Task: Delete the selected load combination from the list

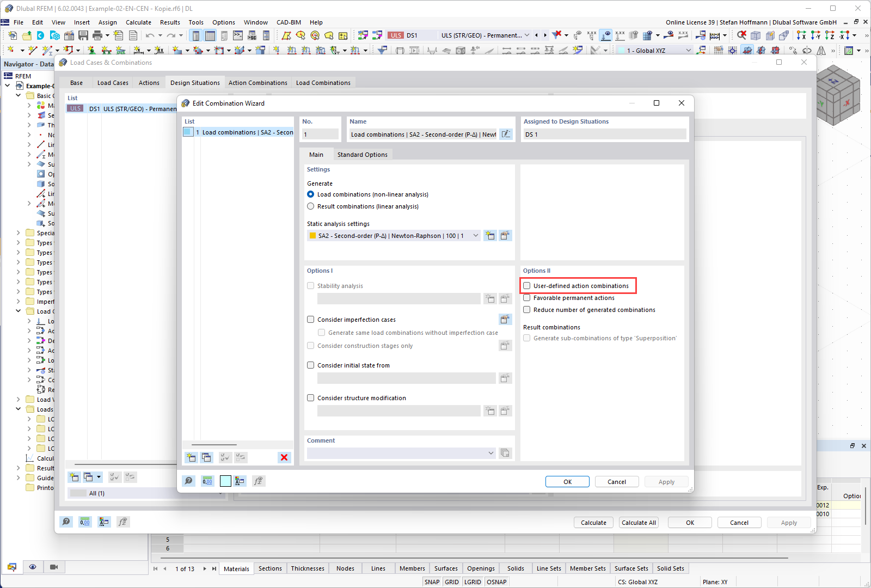Action: tap(284, 457)
